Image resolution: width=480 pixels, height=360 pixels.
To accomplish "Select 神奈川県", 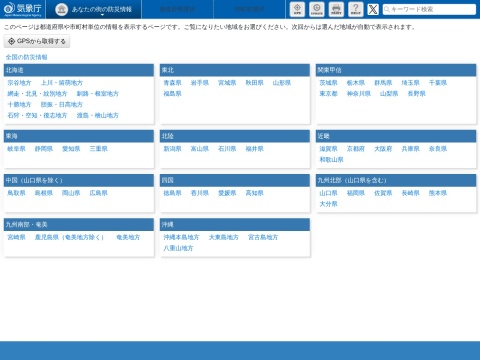I will click(359, 94).
